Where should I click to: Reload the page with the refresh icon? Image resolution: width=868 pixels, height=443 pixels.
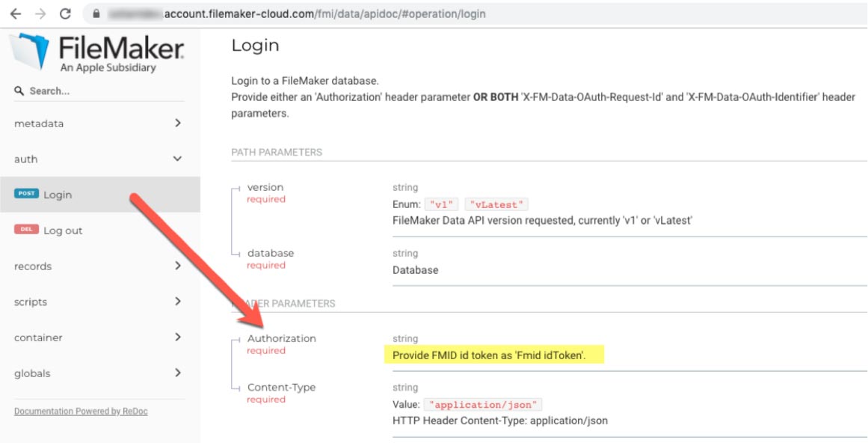point(65,13)
